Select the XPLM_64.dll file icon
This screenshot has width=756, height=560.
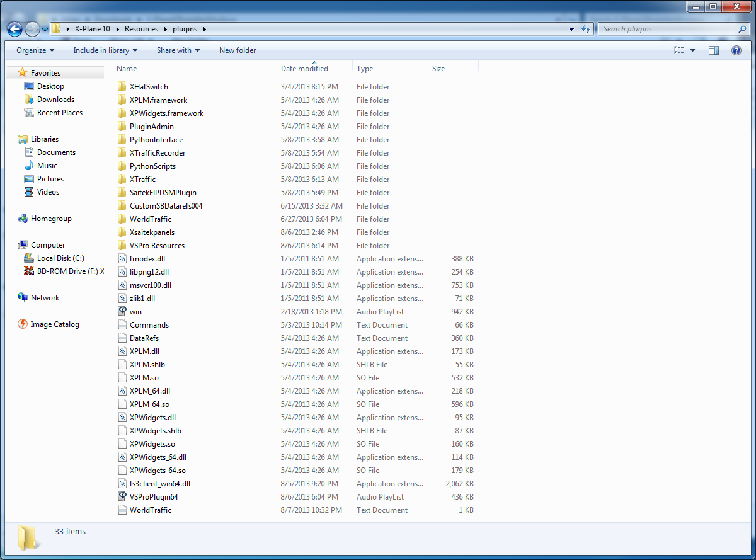[x=122, y=391]
